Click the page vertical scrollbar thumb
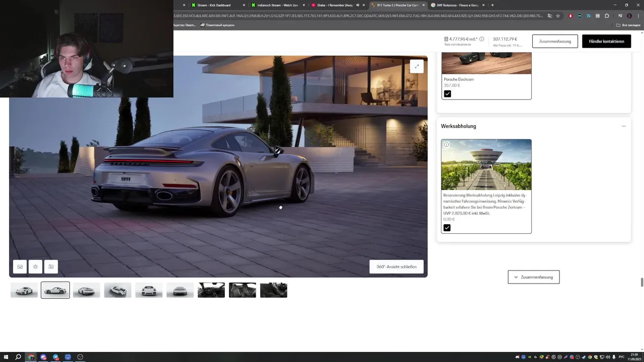The height and width of the screenshot is (362, 644). coord(642,282)
